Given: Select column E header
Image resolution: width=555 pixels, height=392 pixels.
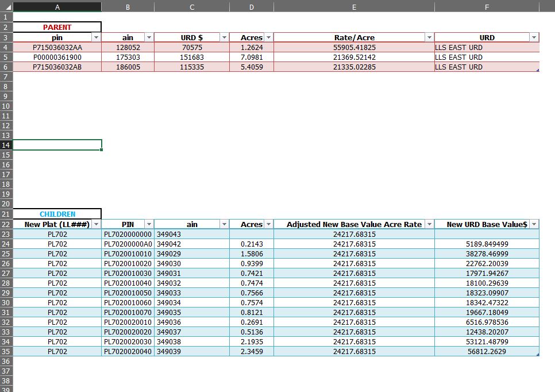Looking at the screenshot, I should pos(354,7).
